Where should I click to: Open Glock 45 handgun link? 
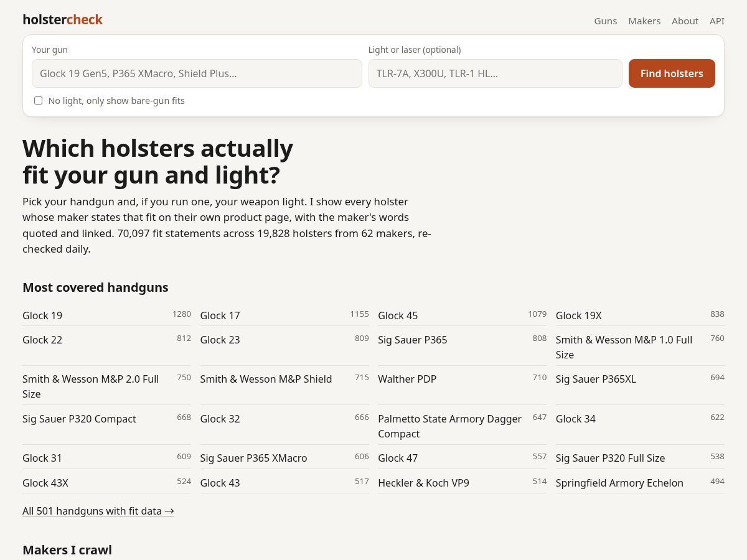point(398,315)
